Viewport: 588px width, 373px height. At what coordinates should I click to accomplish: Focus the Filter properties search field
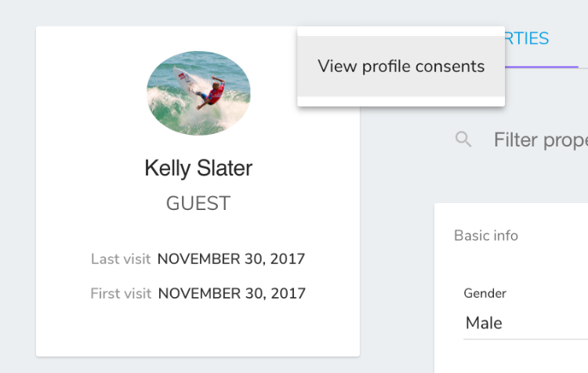pos(540,140)
